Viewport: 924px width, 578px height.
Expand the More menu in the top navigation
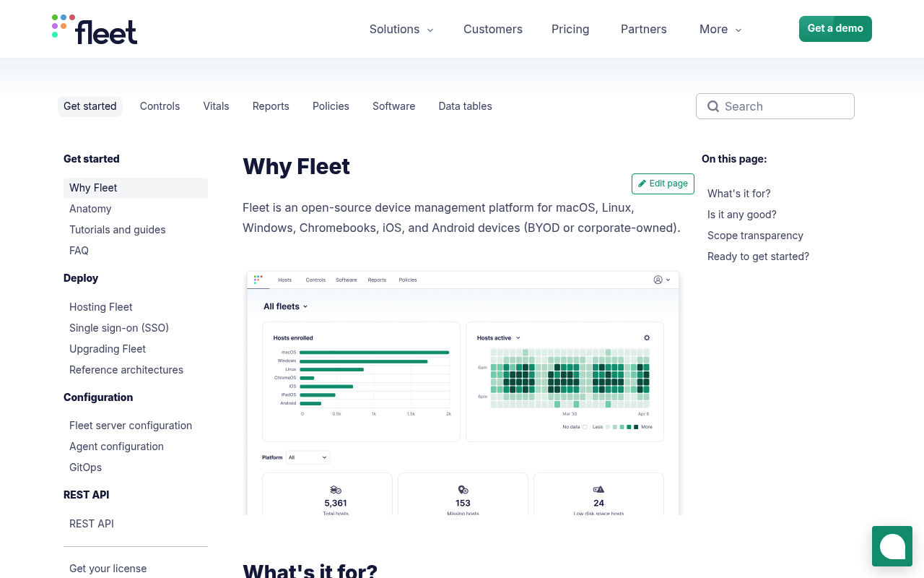(720, 29)
